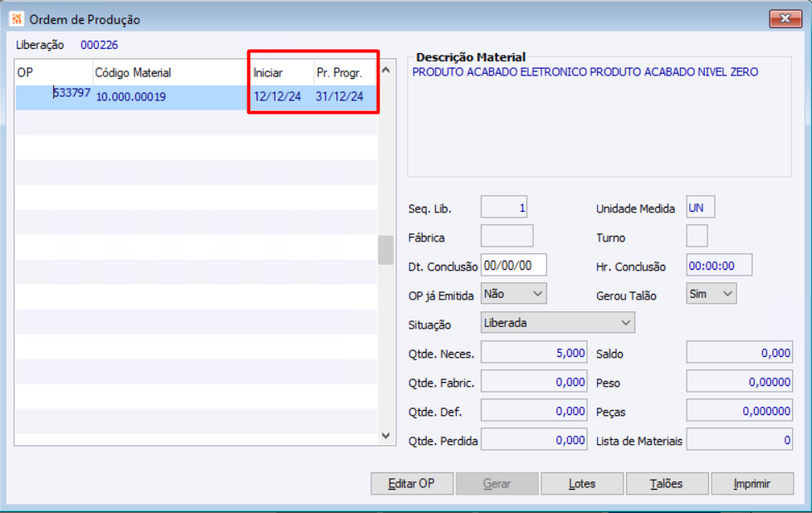
Task: Click the Iniciar column header
Action: point(282,72)
